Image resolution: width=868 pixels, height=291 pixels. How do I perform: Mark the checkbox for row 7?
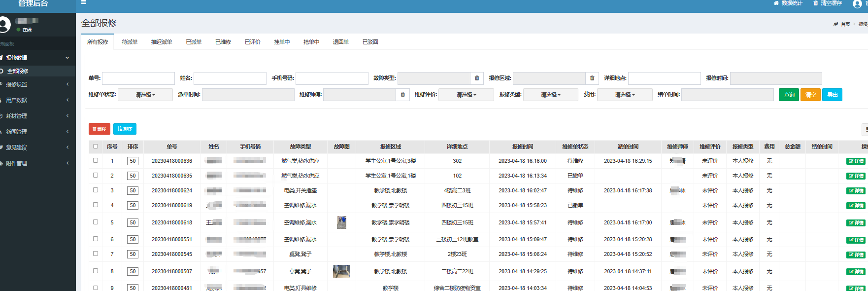[96, 254]
